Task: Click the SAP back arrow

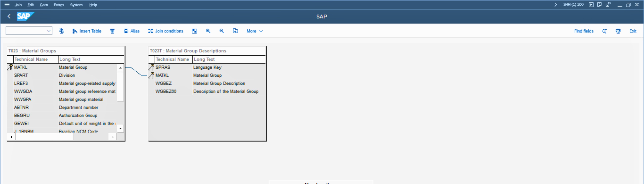Action: point(9,17)
